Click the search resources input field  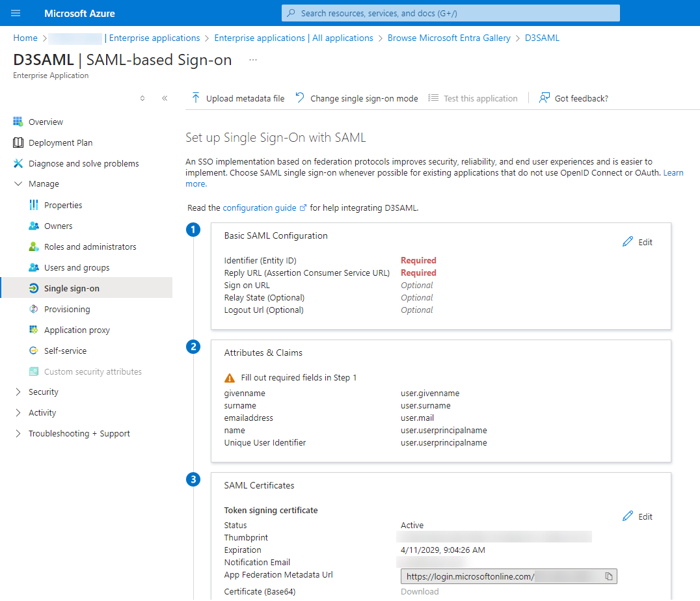point(450,13)
